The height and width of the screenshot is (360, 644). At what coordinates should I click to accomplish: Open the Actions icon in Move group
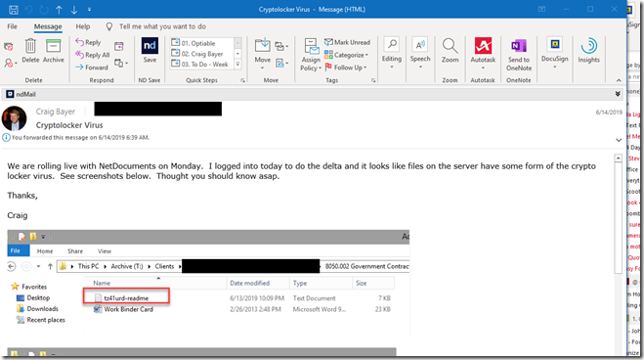(x=280, y=63)
